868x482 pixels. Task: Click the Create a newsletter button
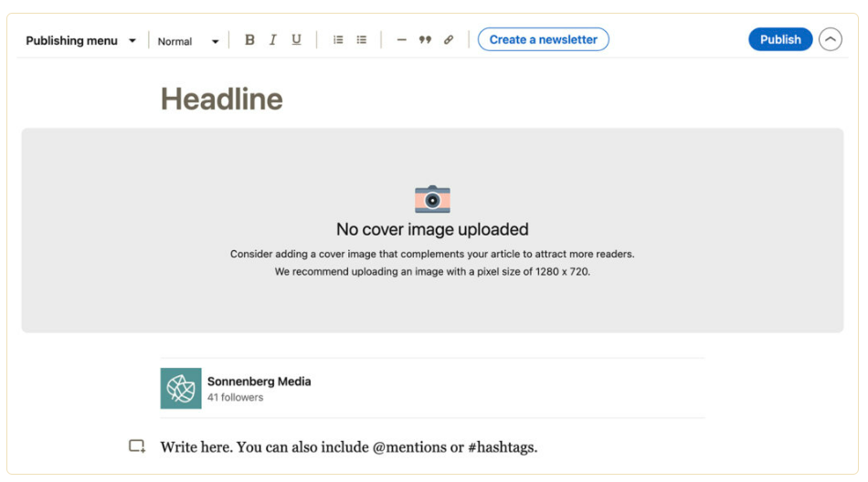543,40
